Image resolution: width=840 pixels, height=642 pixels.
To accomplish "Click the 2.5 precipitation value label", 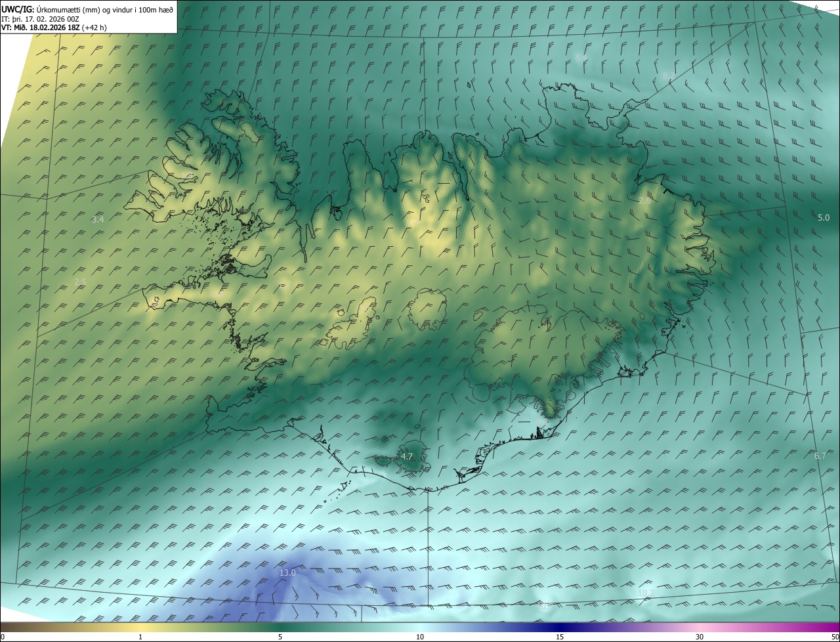I will tap(80, 282).
